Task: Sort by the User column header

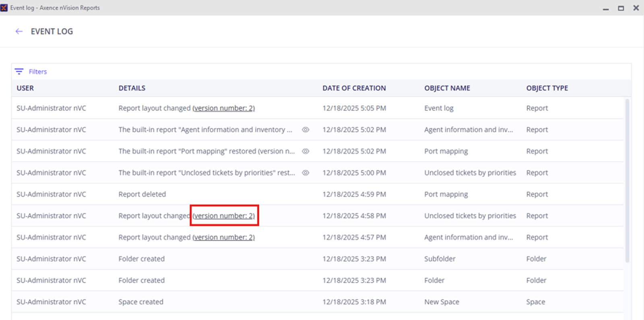Action: (25, 88)
